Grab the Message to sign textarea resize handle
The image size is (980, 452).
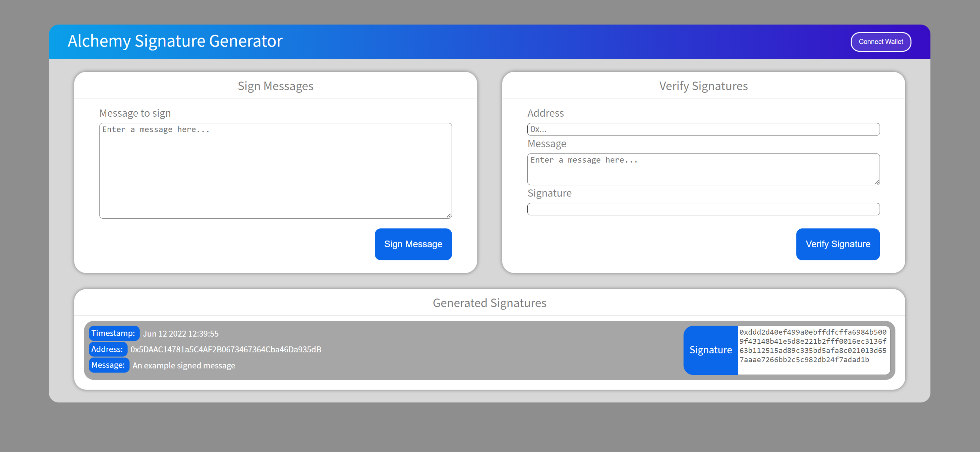click(449, 215)
